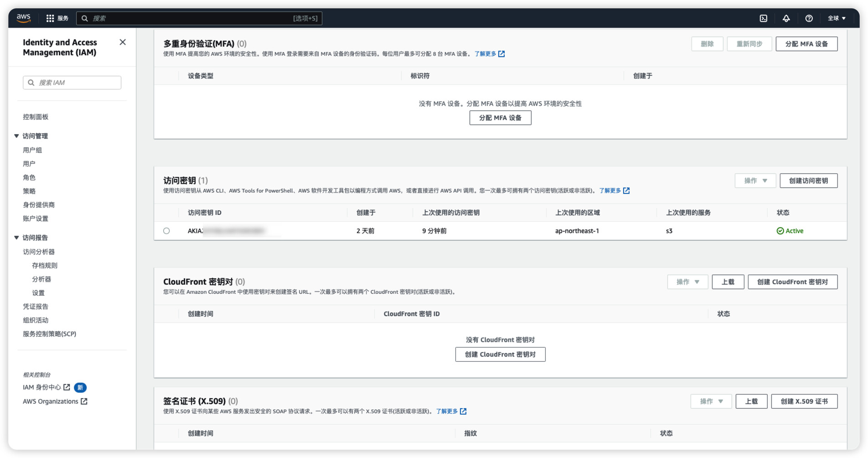This screenshot has width=868, height=458.
Task: Click the AWS logo home icon
Action: (x=24, y=18)
